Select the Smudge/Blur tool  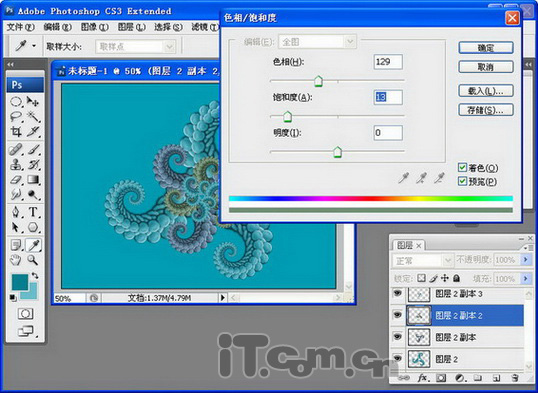16,195
